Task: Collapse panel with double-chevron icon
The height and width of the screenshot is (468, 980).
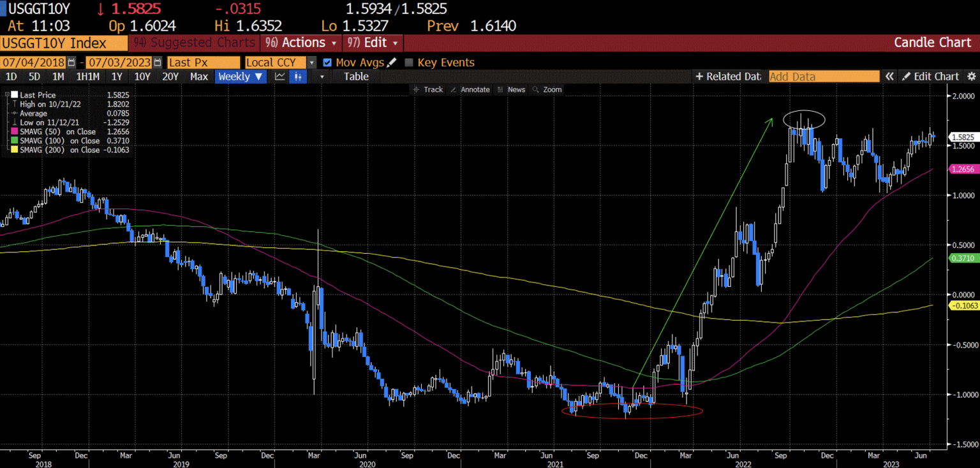Action: pos(889,77)
